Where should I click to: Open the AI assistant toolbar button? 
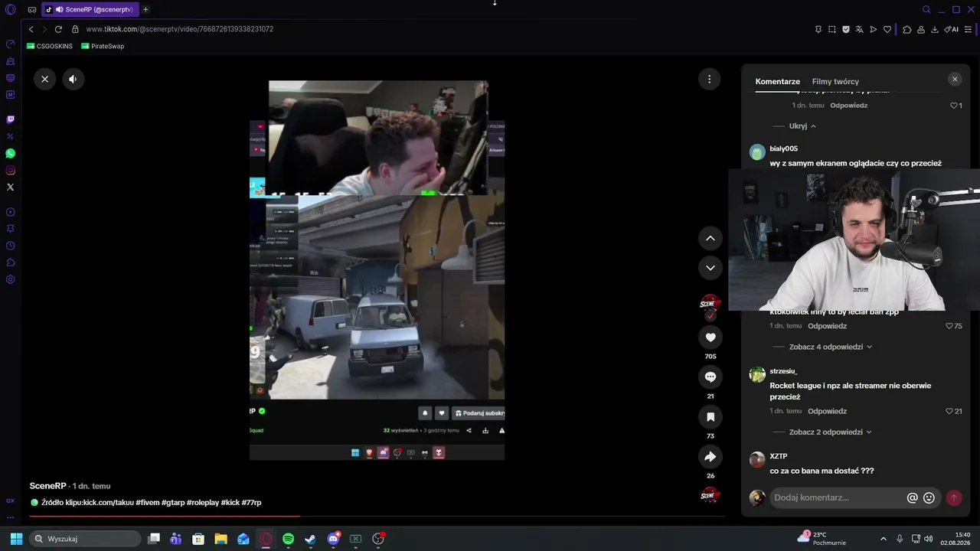pos(952,29)
